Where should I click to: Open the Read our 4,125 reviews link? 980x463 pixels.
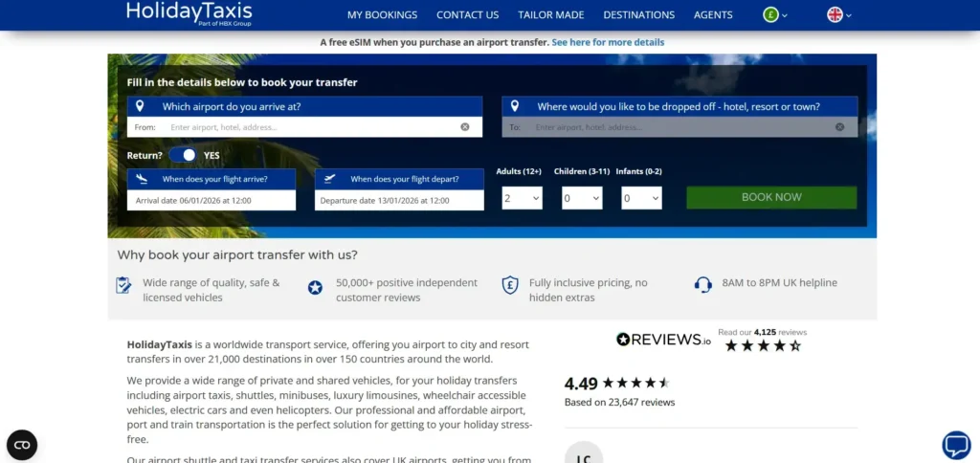point(762,332)
